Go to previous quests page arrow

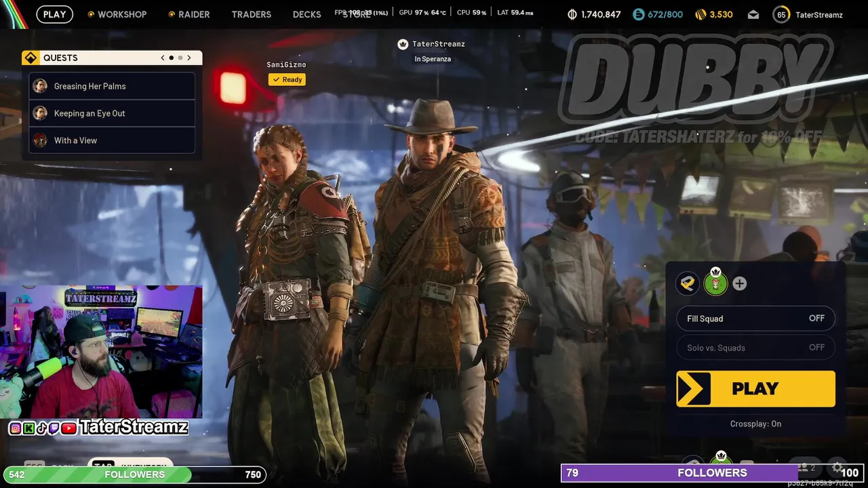click(x=163, y=58)
